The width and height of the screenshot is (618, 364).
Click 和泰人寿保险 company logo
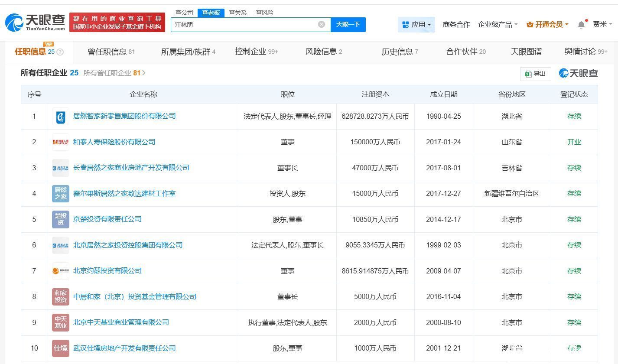pyautogui.click(x=61, y=142)
